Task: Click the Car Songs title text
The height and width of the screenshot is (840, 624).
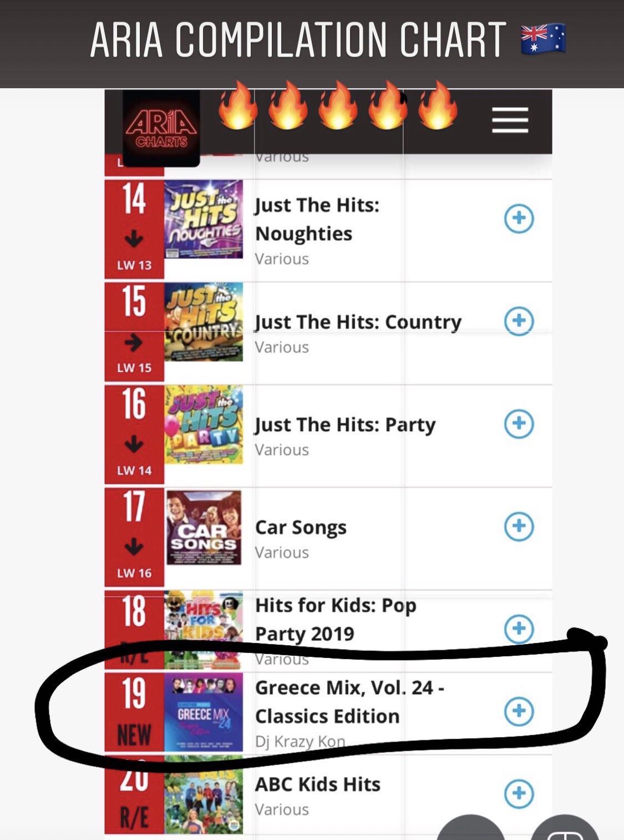Action: (x=301, y=527)
